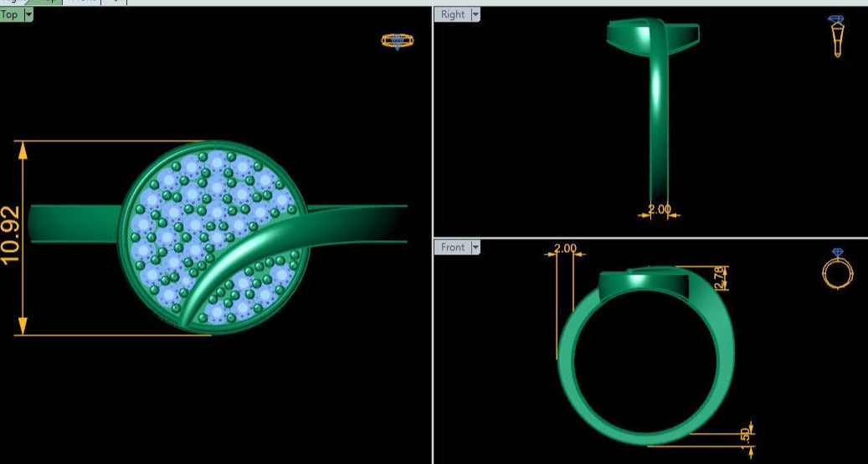Click the 1.50 thickness dimension

(747, 435)
